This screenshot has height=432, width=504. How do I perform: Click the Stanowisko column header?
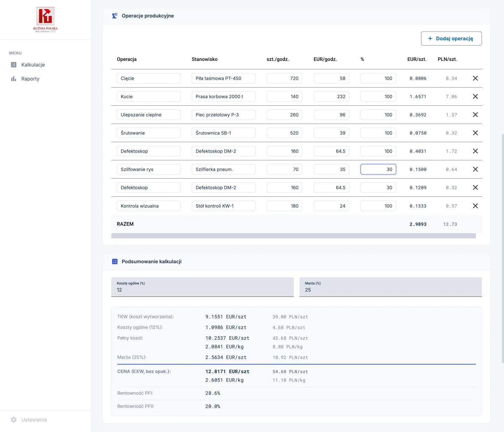pos(205,59)
